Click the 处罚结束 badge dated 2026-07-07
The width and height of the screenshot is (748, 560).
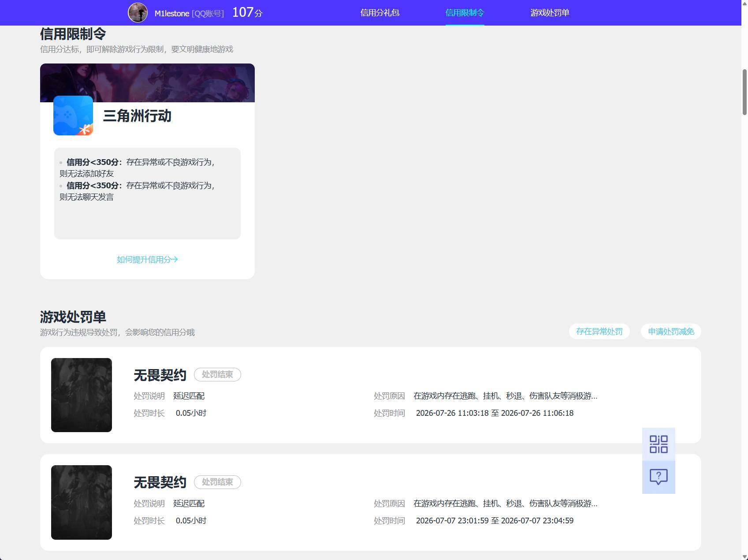coord(217,482)
